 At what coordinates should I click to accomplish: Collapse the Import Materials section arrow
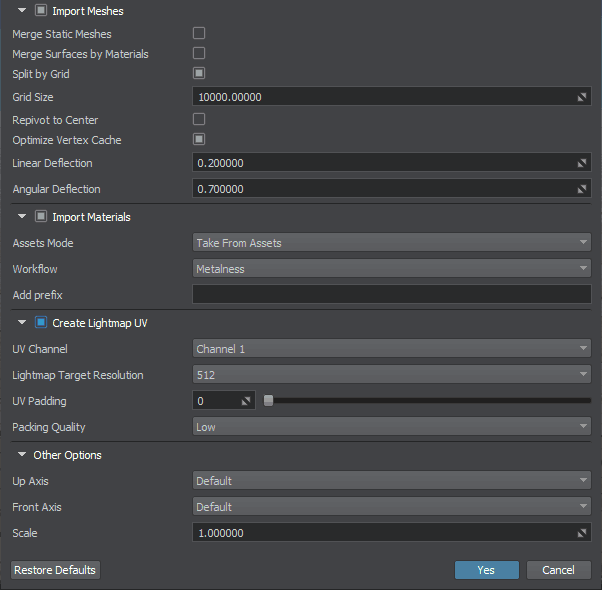pos(22,217)
